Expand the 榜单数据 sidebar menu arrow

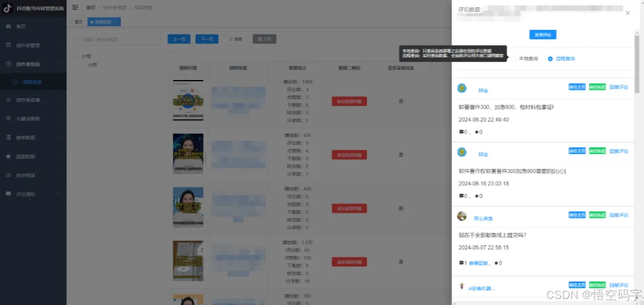58,137
